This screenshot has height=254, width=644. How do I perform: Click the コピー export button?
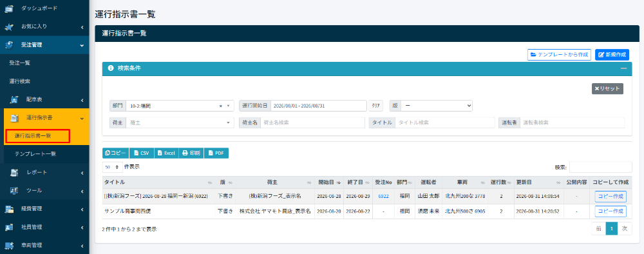115,153
